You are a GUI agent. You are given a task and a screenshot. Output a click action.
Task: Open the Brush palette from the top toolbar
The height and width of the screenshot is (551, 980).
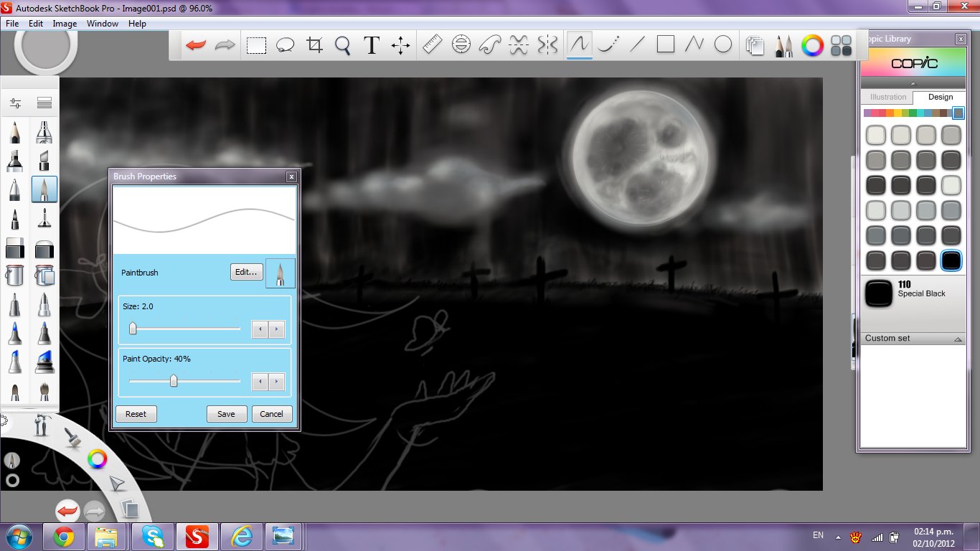[x=783, y=45]
